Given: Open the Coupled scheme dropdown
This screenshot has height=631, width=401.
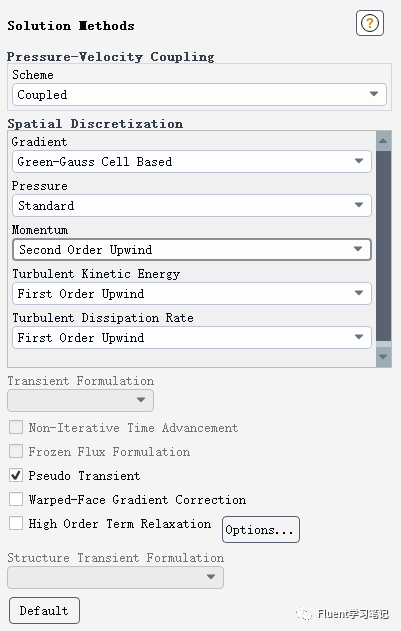Looking at the screenshot, I should tap(199, 95).
